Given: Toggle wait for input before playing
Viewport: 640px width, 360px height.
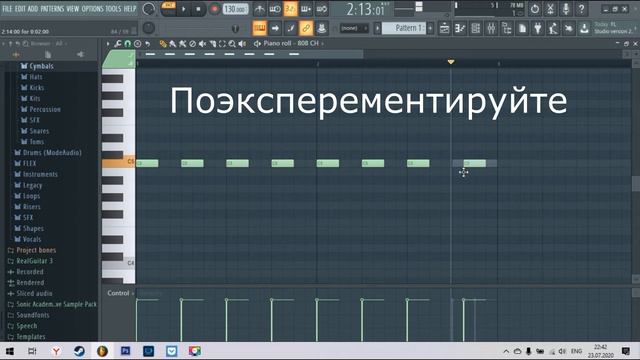Looking at the screenshot, I should [x=275, y=9].
